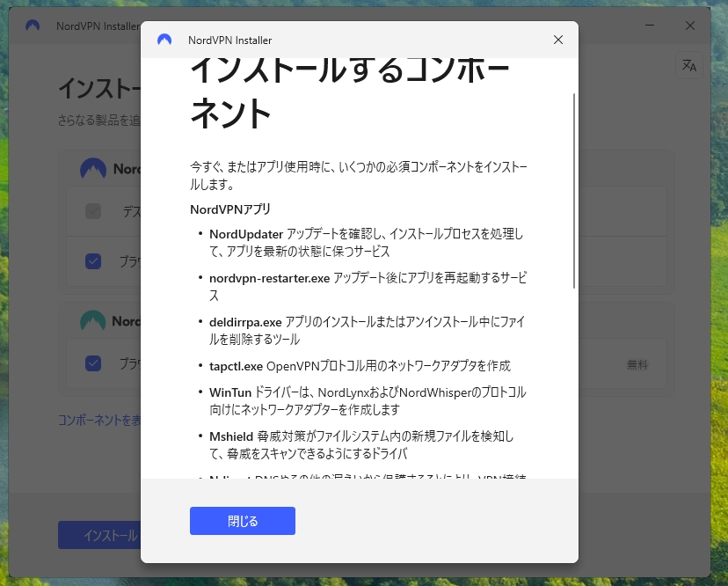Uncheck the browser extension checkbox under NordPass
This screenshot has height=586, width=728.
pos(93,363)
